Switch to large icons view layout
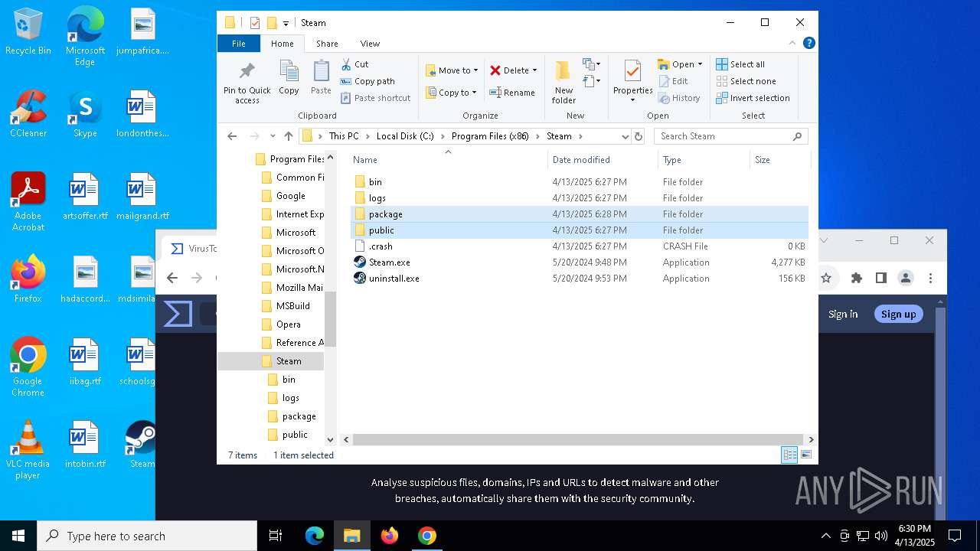Viewport: 980px width, 551px height. pyautogui.click(x=805, y=455)
